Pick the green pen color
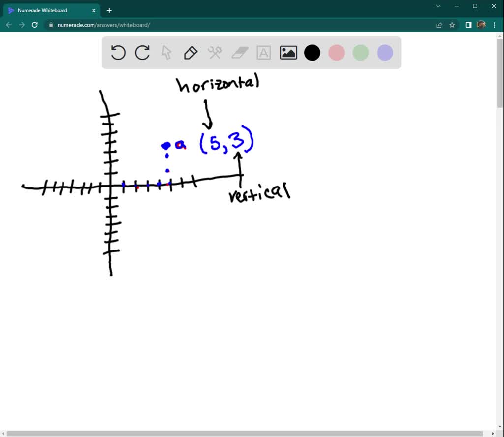This screenshot has width=504, height=437. (361, 53)
